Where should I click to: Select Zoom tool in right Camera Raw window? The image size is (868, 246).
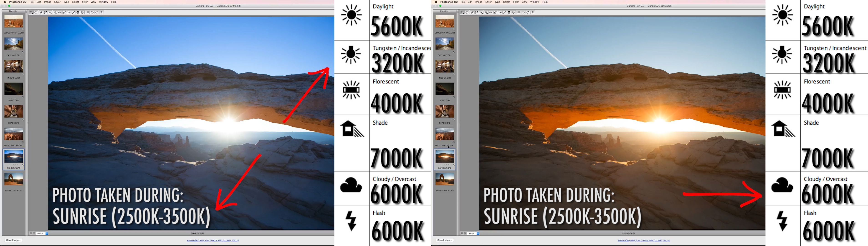463,13
